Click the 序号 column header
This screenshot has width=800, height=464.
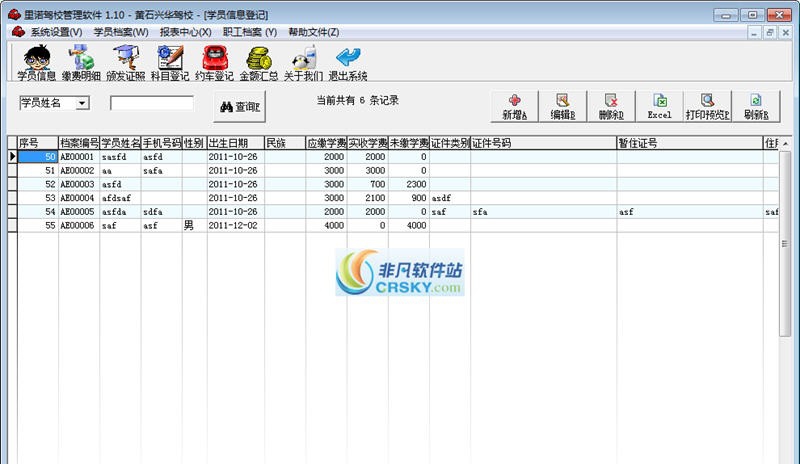click(x=38, y=143)
